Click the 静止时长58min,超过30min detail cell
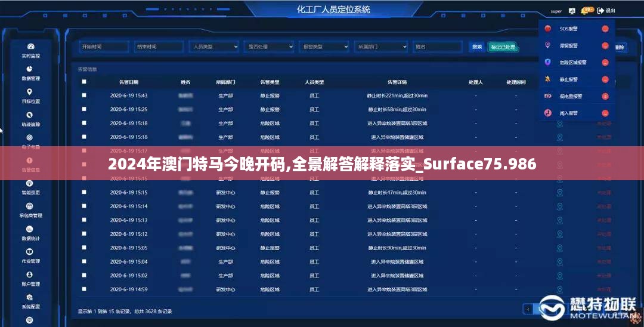Viewport: 644px width, 327px height. tap(397, 110)
